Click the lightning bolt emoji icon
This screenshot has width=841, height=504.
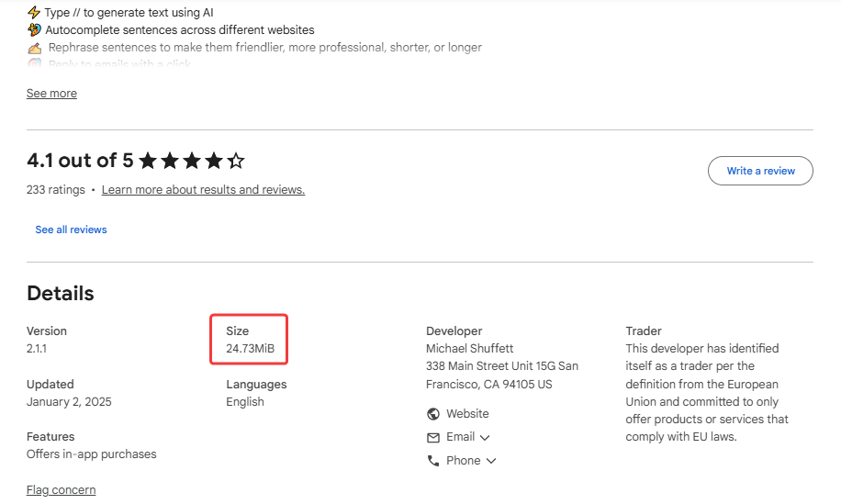click(x=34, y=13)
